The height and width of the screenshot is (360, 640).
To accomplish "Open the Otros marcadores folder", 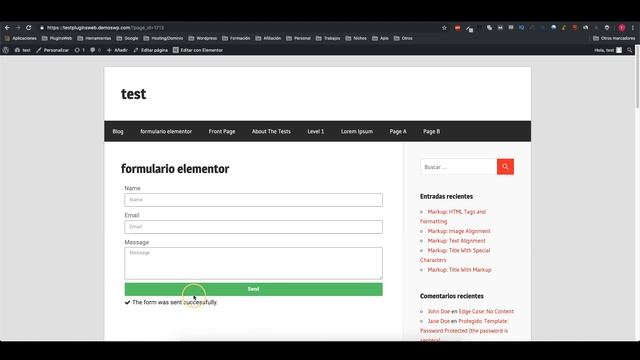I will (614, 38).
